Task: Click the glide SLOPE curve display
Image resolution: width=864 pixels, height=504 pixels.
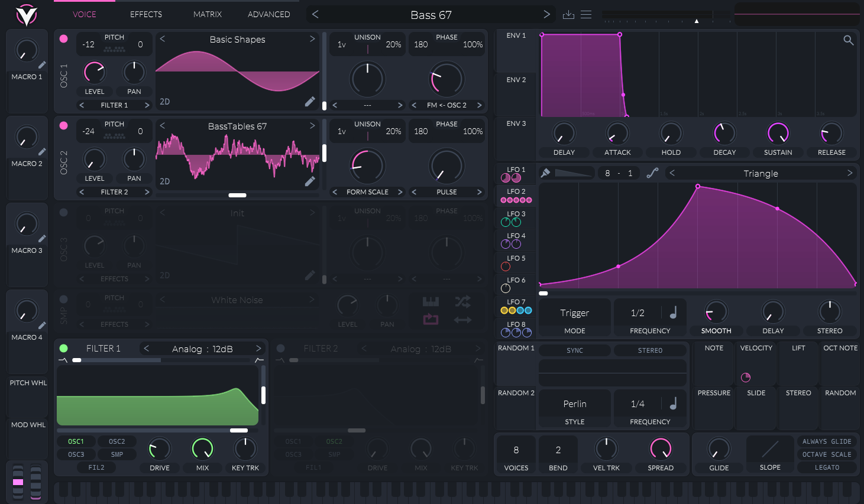Action: 770,450
